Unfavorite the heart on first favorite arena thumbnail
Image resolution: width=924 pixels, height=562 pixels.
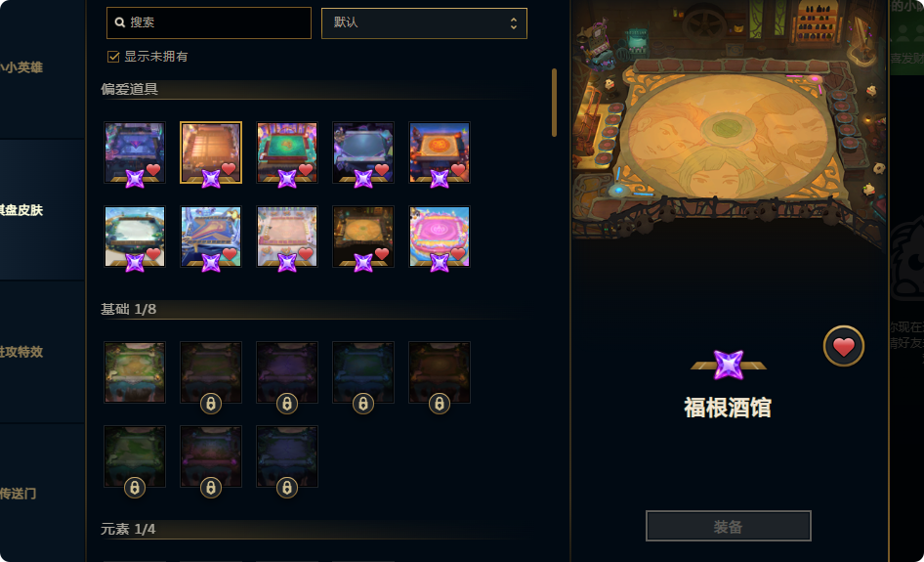tap(153, 170)
